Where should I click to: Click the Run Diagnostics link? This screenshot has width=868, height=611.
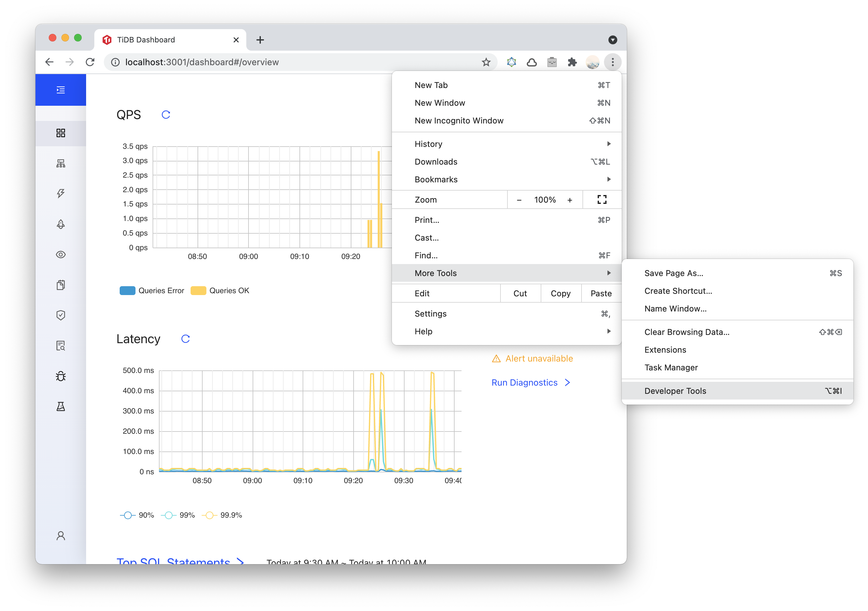tap(525, 382)
